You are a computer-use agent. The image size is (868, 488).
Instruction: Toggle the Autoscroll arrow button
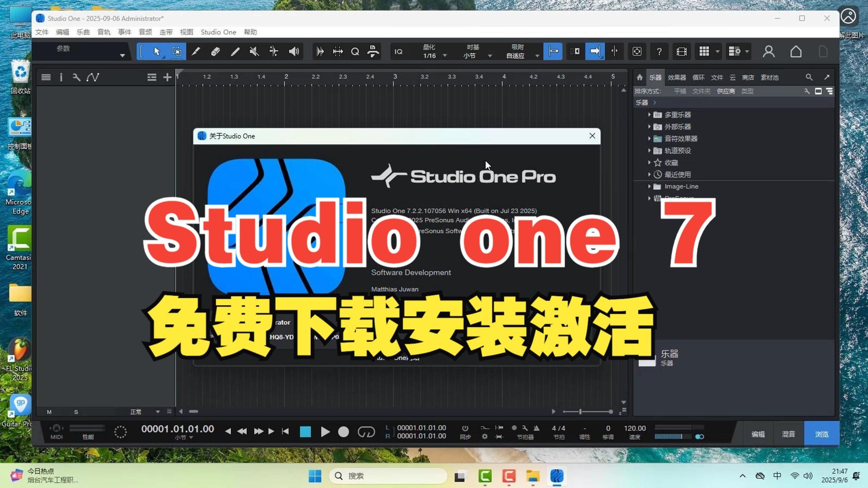coord(595,51)
